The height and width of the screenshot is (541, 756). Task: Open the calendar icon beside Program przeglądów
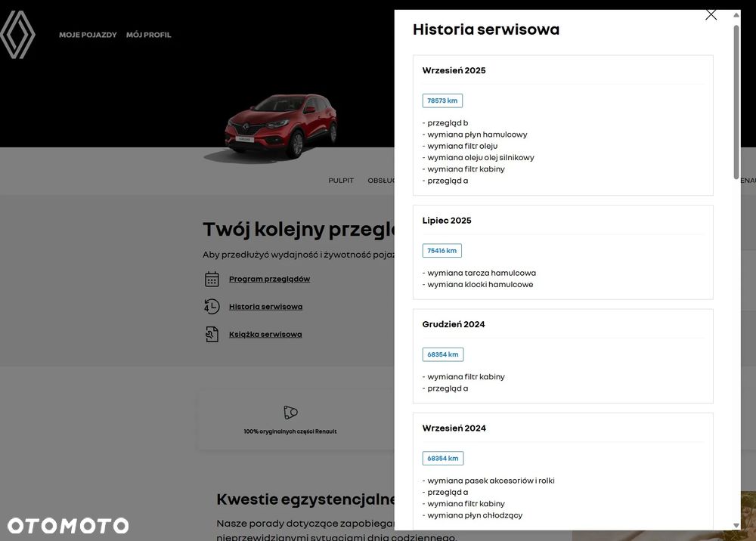click(212, 279)
